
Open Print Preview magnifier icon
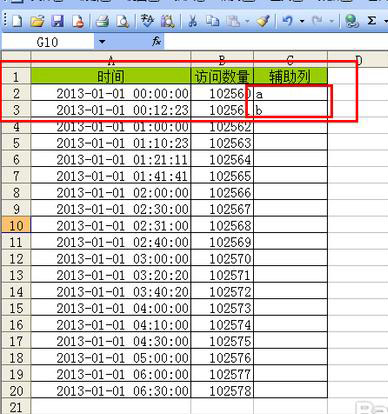coord(123,22)
